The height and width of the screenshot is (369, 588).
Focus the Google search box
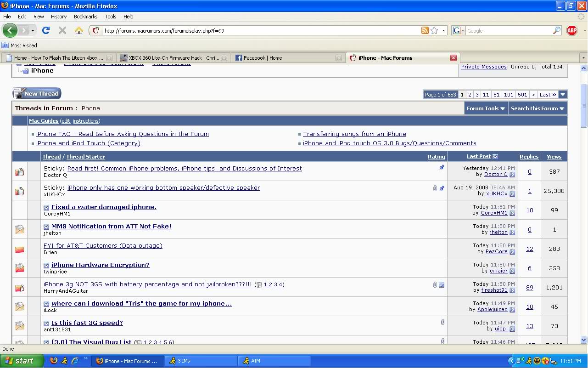pyautogui.click(x=509, y=31)
